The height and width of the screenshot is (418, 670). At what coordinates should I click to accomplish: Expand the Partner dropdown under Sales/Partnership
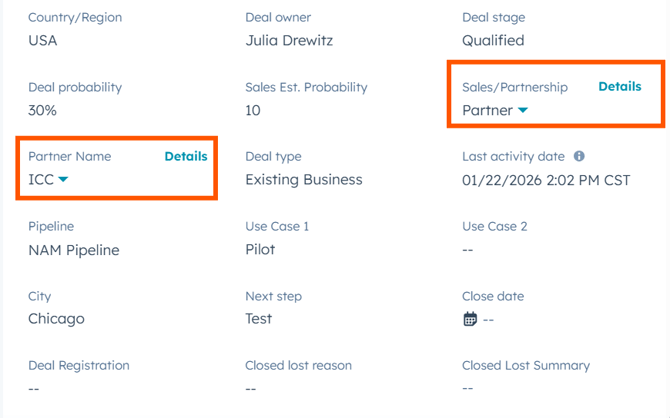point(523,111)
